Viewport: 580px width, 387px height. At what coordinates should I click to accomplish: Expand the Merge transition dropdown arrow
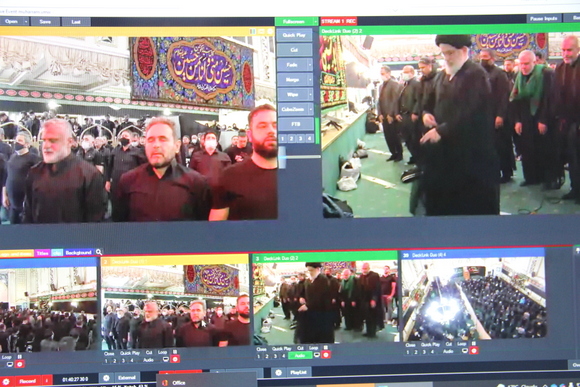[310, 80]
